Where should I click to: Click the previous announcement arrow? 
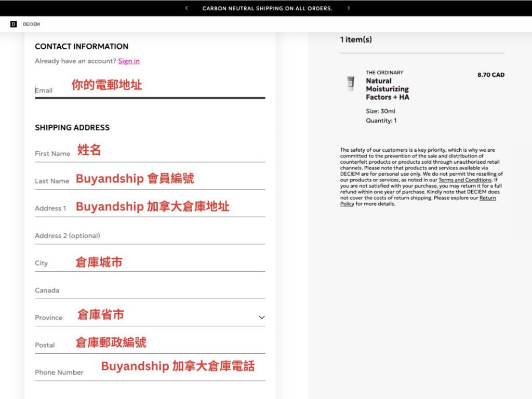point(187,8)
